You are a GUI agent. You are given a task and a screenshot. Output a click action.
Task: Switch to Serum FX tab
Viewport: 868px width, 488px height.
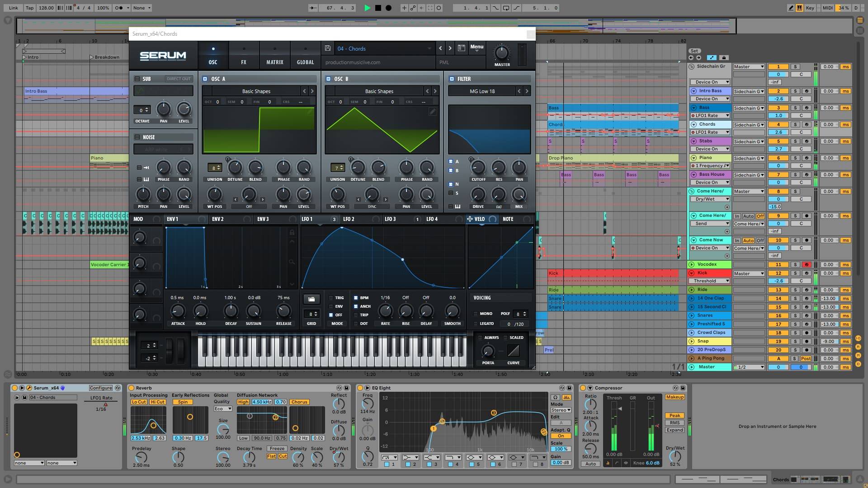244,55
